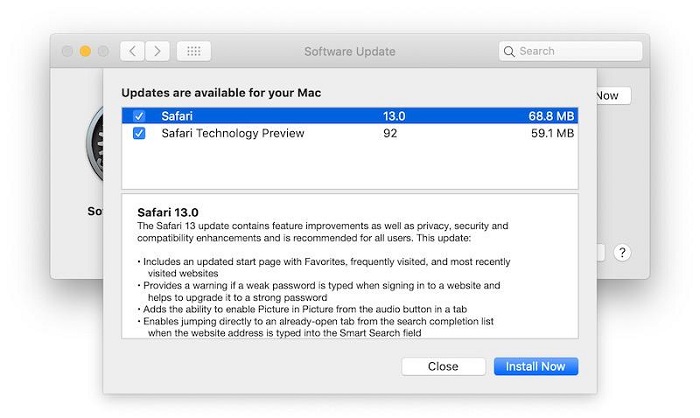Click the Software Update window title
The width and height of the screenshot is (700, 418).
pyautogui.click(x=349, y=51)
